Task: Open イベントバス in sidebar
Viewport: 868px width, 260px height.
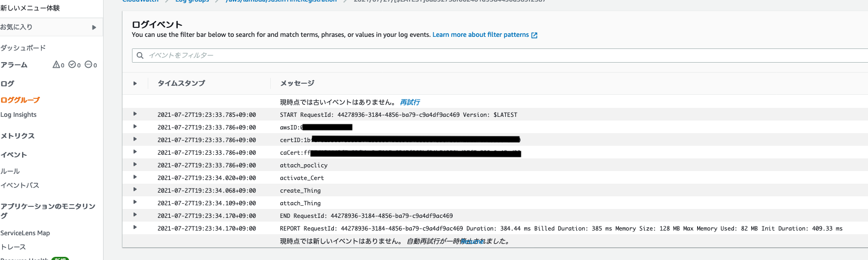Action: [x=19, y=185]
